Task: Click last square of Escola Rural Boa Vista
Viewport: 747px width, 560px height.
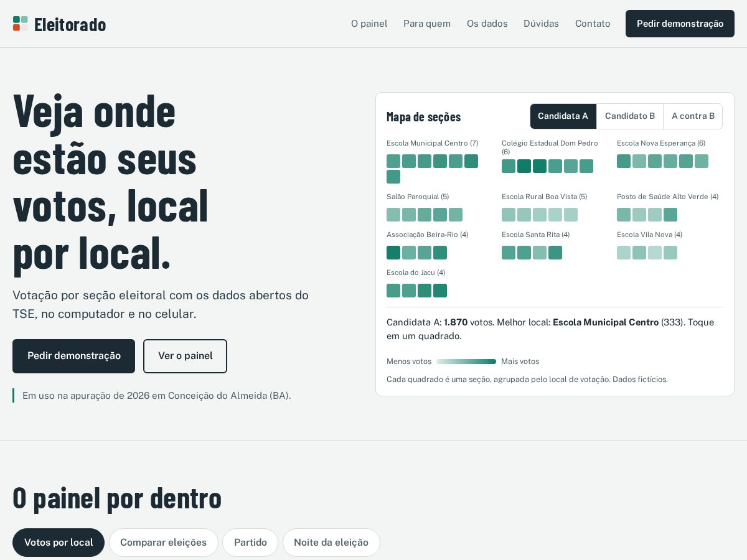Action: (571, 215)
